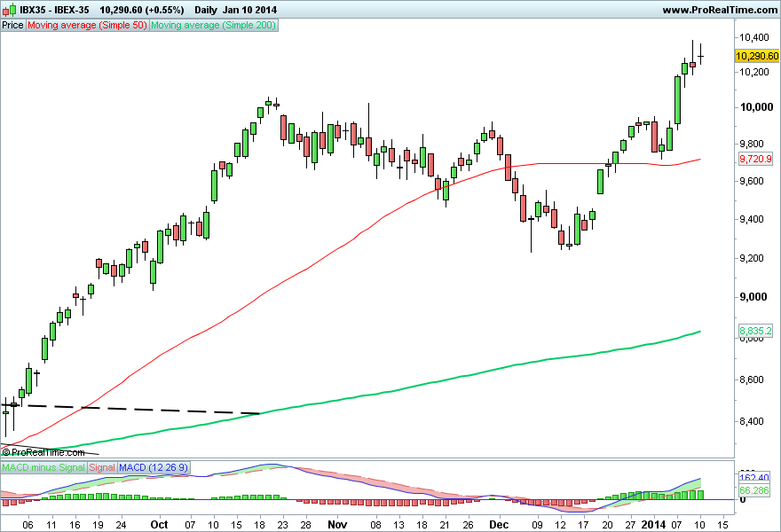This screenshot has width=781, height=532.
Task: Open the Moving average (Simple 200) label
Action: 213,25
